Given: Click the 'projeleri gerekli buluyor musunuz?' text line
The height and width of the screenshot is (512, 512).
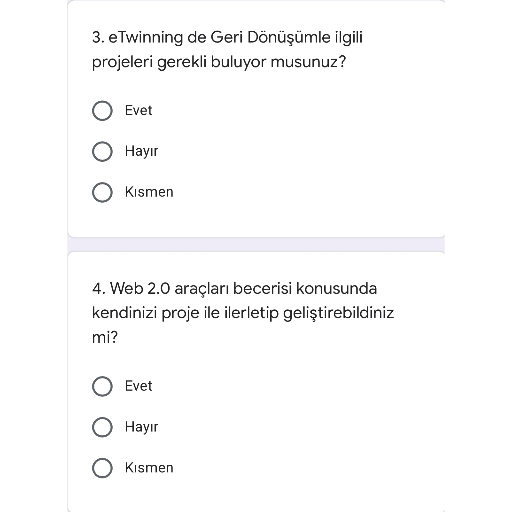Looking at the screenshot, I should pyautogui.click(x=219, y=62).
